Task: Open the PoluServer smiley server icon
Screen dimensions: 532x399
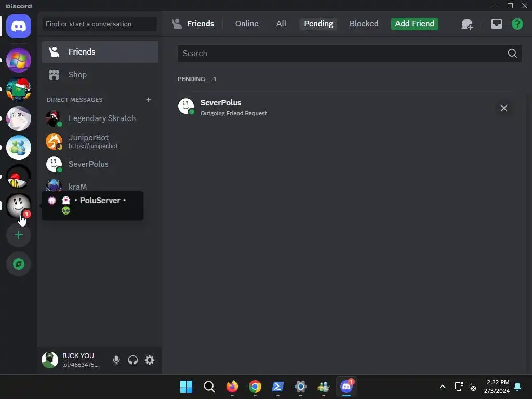Action: coord(19,206)
